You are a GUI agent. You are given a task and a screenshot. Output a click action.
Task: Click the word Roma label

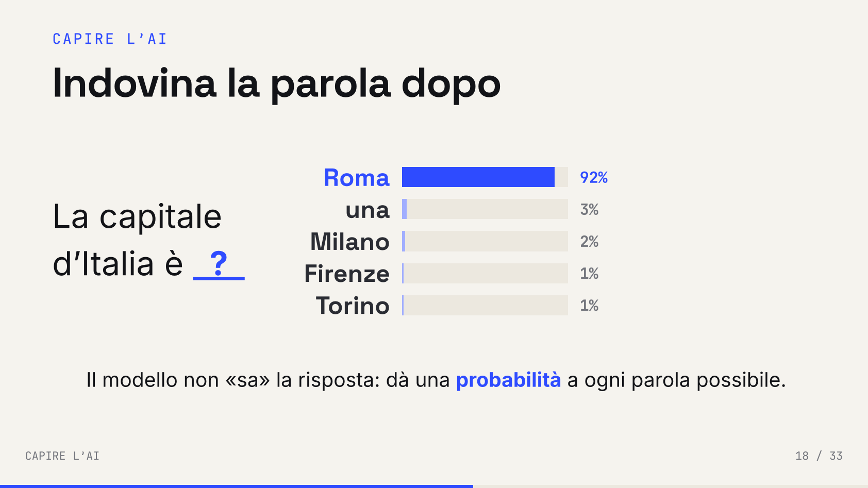click(x=357, y=178)
